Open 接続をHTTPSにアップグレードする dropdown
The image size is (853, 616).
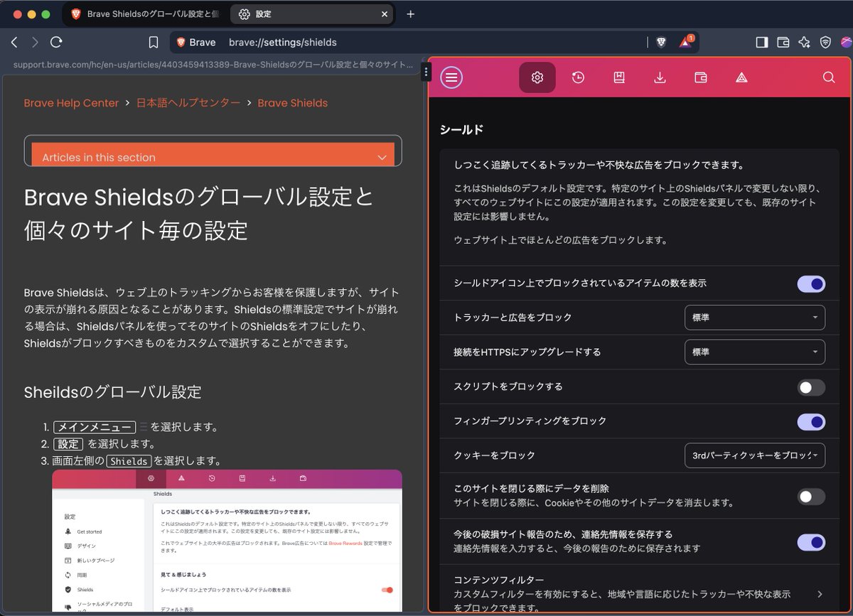click(755, 352)
